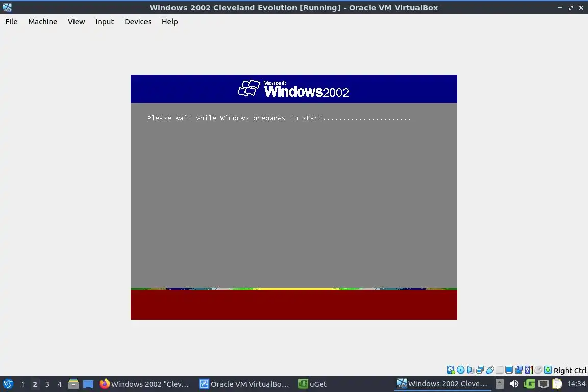This screenshot has width=588, height=392.
Task: Open the File menu
Action: point(11,22)
